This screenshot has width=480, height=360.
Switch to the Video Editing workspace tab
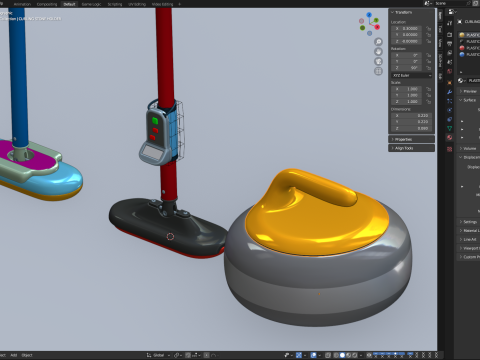pos(162,4)
